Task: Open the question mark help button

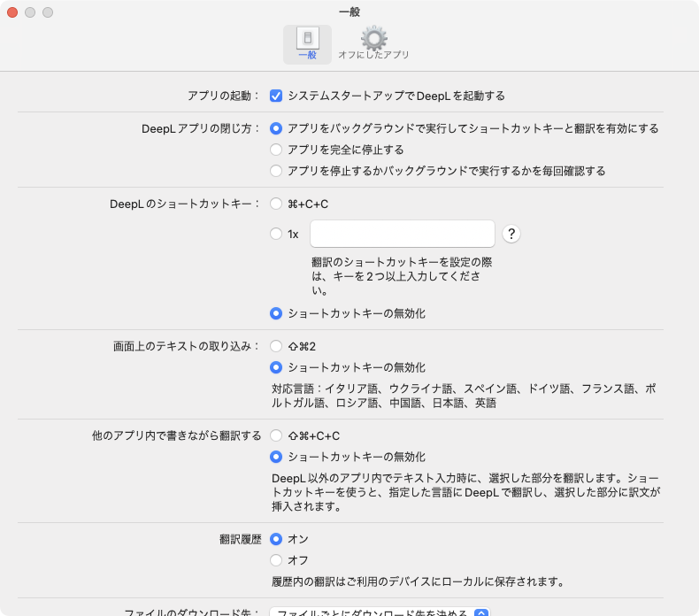Action: click(x=511, y=234)
